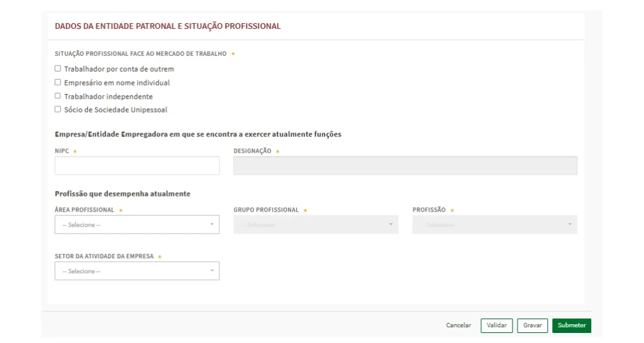Screen dimensions: 644x343
Task: Click the required asterisk beside NIPC label
Action: point(75,151)
